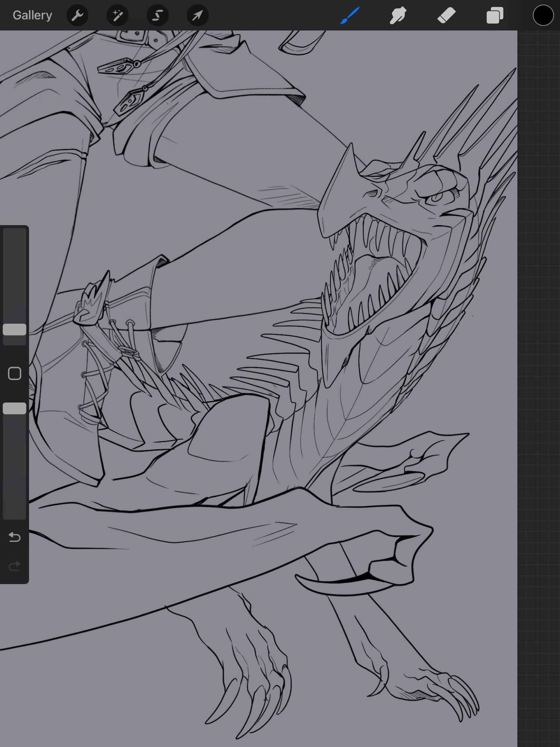Select the Smudge tool
The width and height of the screenshot is (560, 747).
click(398, 15)
